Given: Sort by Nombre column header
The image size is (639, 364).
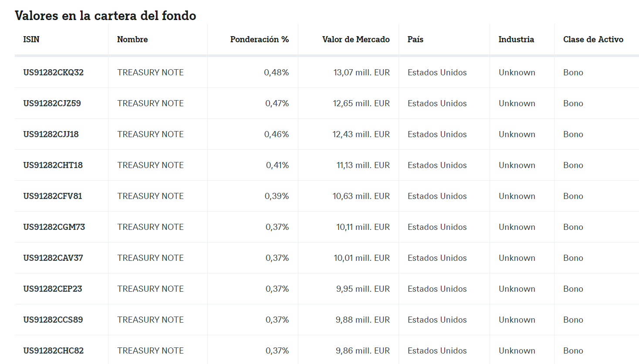Looking at the screenshot, I should click(132, 39).
